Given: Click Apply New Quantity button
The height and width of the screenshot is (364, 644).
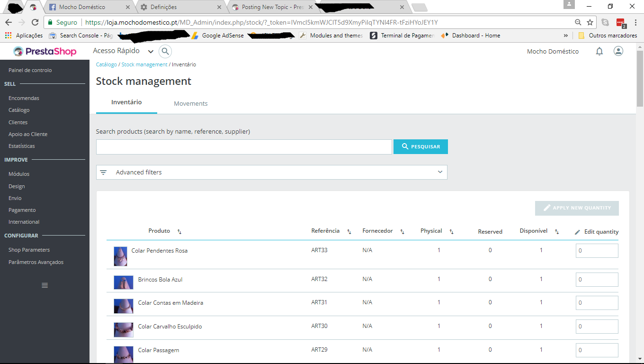Looking at the screenshot, I should pyautogui.click(x=577, y=208).
